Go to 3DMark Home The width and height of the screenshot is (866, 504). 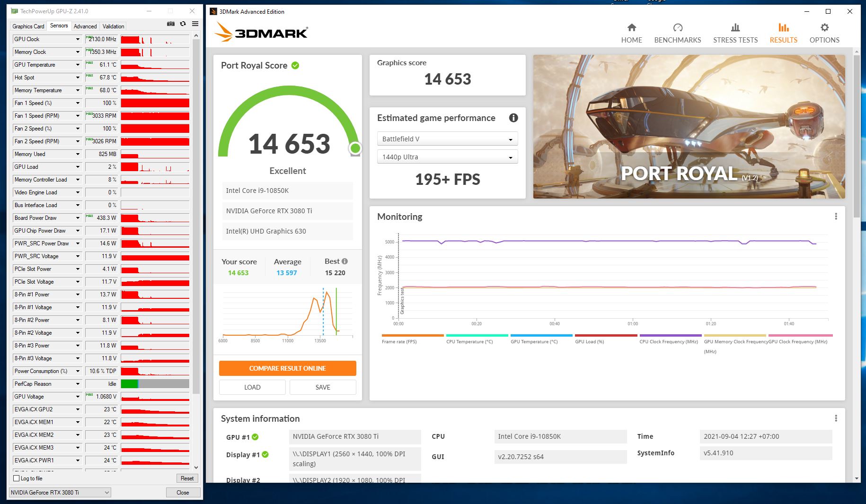pyautogui.click(x=631, y=33)
